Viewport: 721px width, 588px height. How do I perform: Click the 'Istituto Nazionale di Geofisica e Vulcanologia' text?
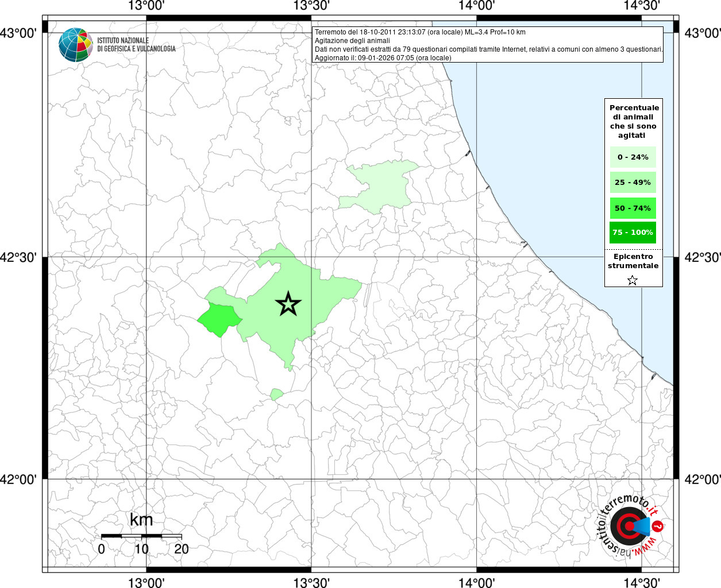[x=136, y=45]
